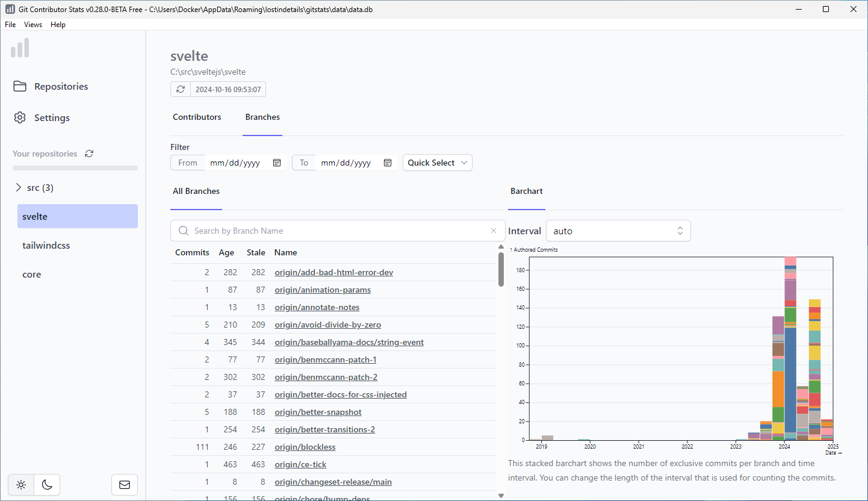
Task: Click the 111 commits cell for blockless
Action: (202, 447)
